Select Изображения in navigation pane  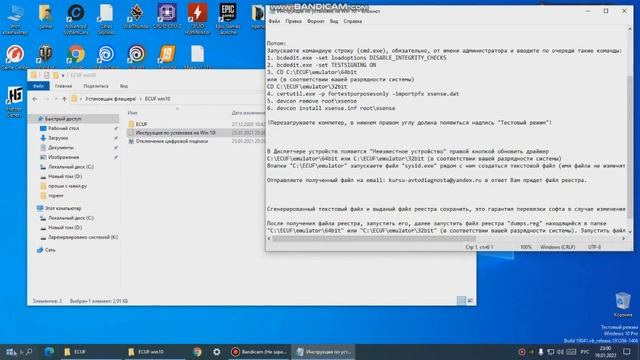63,157
